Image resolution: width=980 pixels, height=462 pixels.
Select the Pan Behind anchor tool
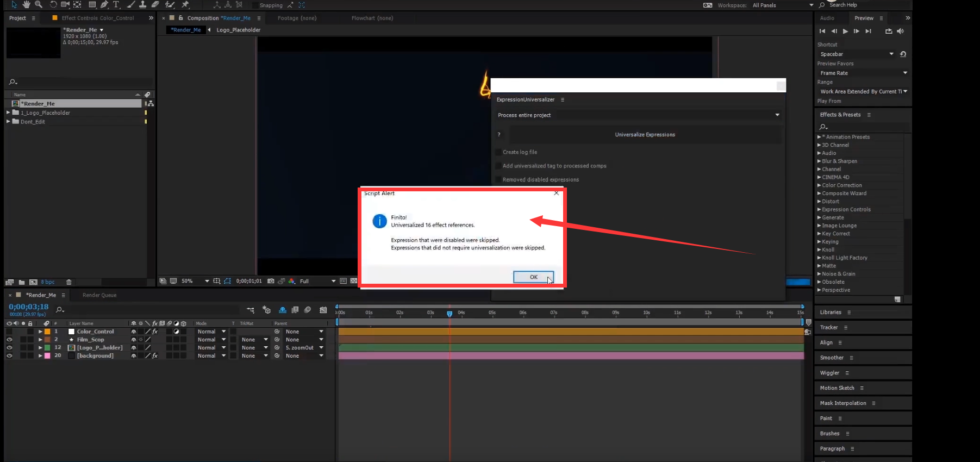point(77,4)
